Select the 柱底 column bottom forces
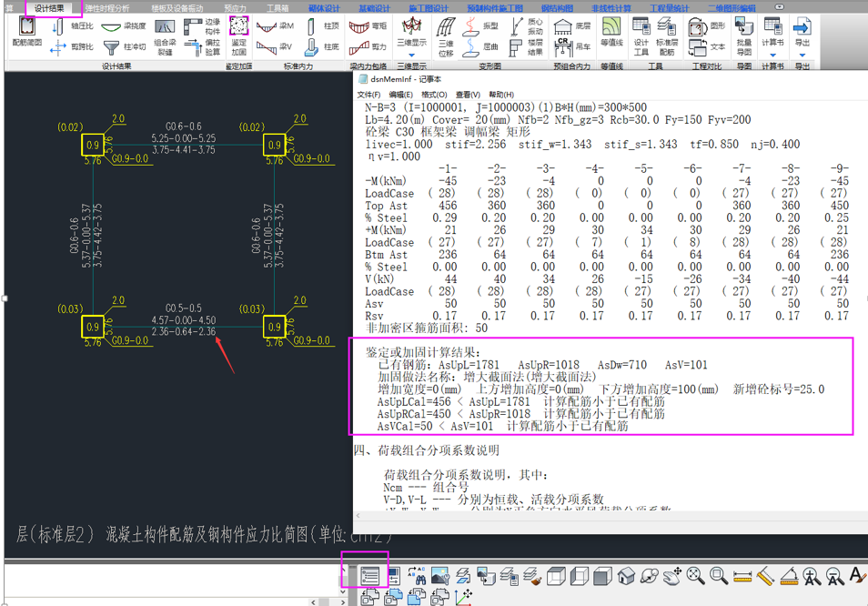This screenshot has height=606, width=868. point(322,47)
